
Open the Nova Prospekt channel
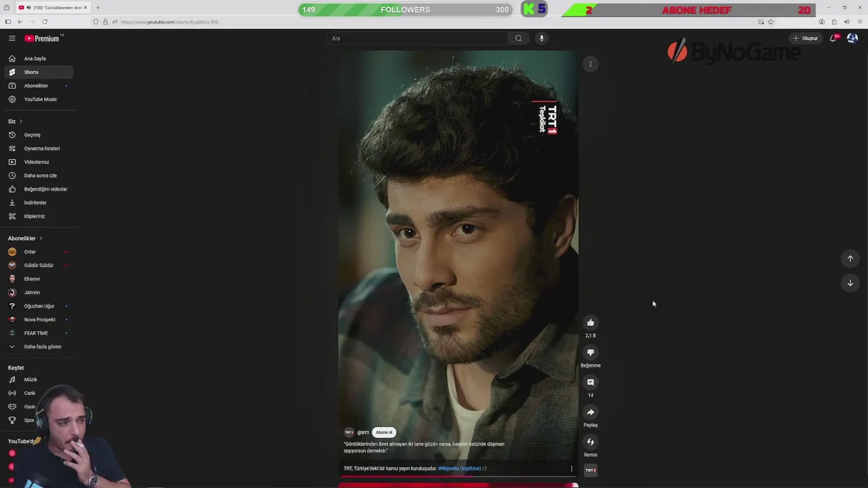click(39, 320)
